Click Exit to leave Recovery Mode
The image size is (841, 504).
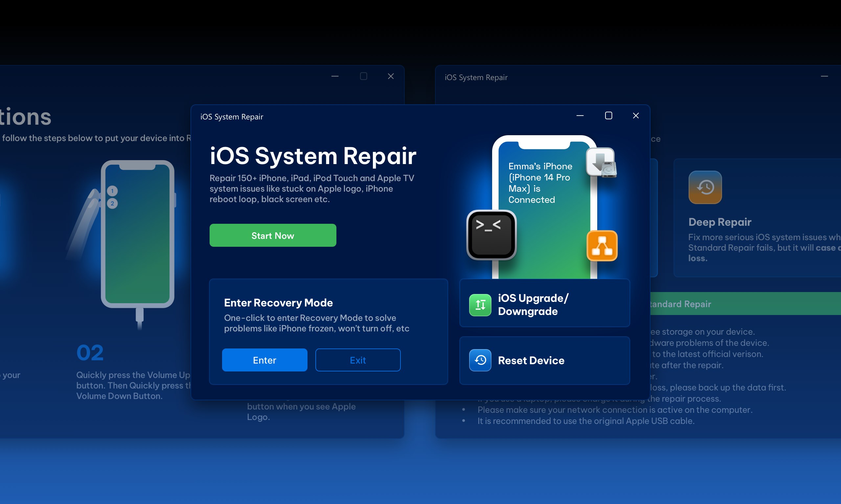point(358,360)
